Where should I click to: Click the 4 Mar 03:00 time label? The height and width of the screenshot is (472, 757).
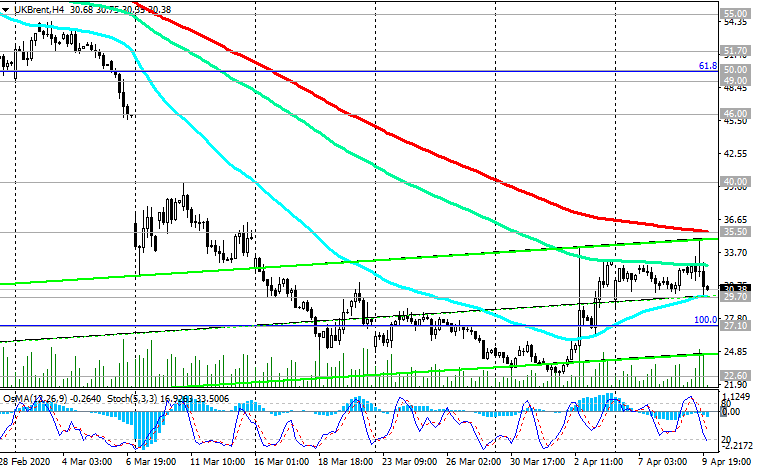tap(87, 461)
